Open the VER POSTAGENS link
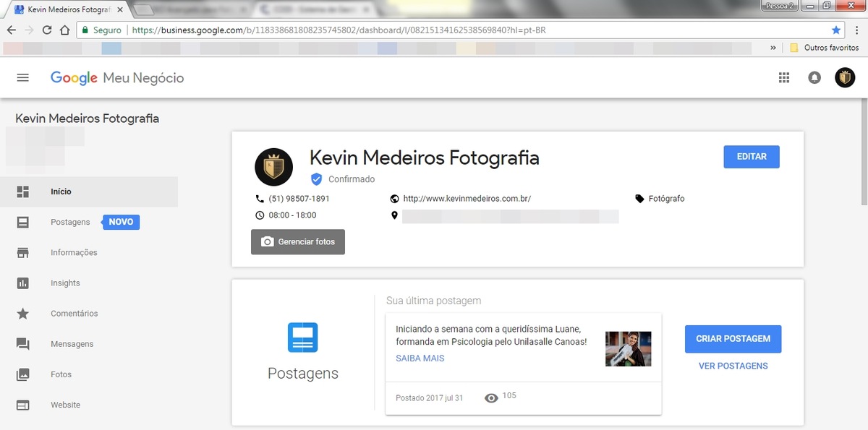 pyautogui.click(x=733, y=366)
